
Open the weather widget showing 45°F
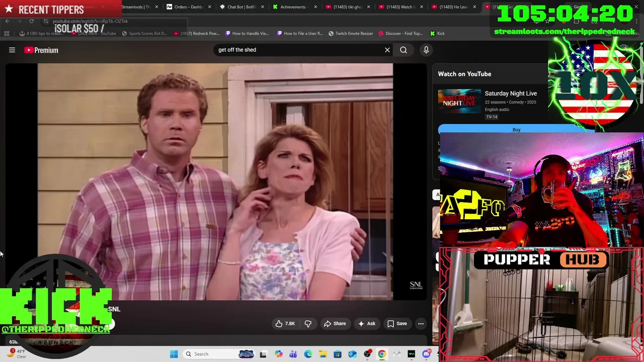click(x=16, y=353)
